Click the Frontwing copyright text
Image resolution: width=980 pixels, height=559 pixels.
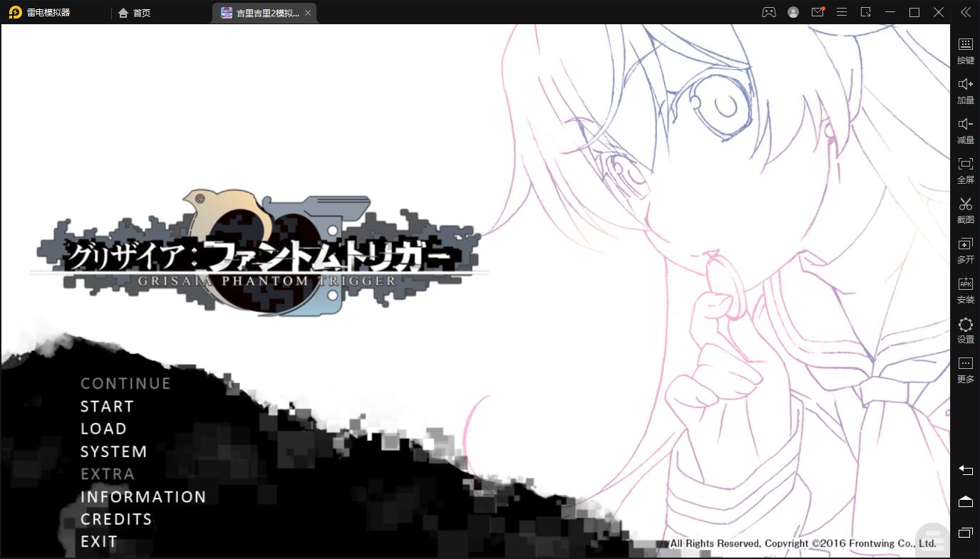[x=803, y=543]
